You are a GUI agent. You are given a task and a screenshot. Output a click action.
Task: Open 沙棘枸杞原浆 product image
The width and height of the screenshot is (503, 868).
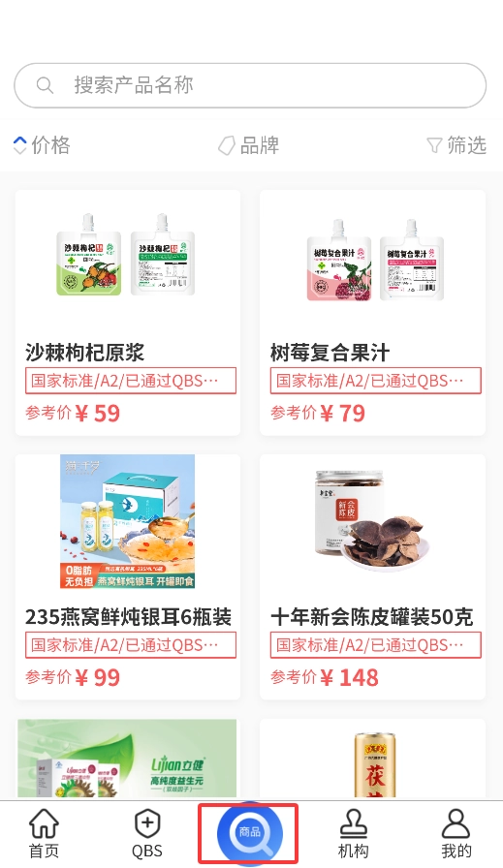[x=127, y=254]
